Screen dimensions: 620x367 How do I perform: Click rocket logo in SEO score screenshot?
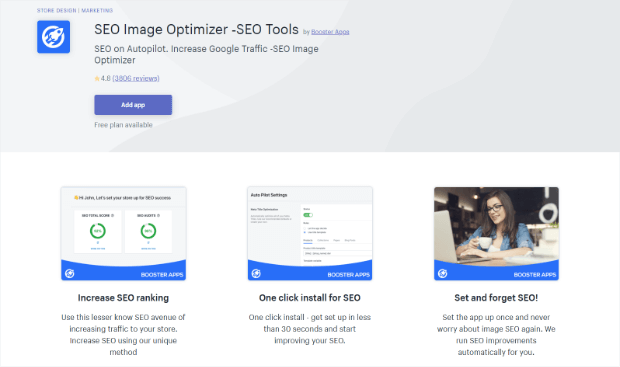tap(70, 273)
